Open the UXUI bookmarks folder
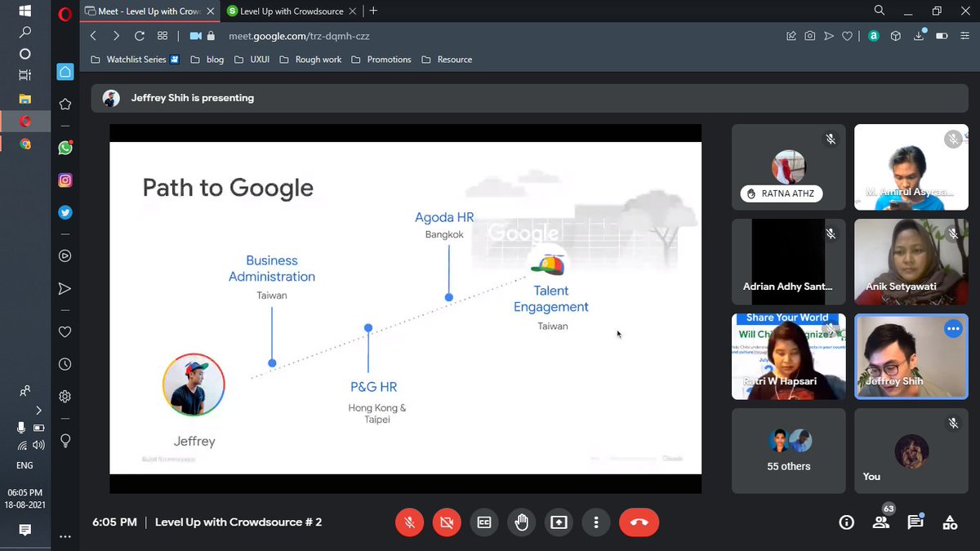 coord(252,60)
